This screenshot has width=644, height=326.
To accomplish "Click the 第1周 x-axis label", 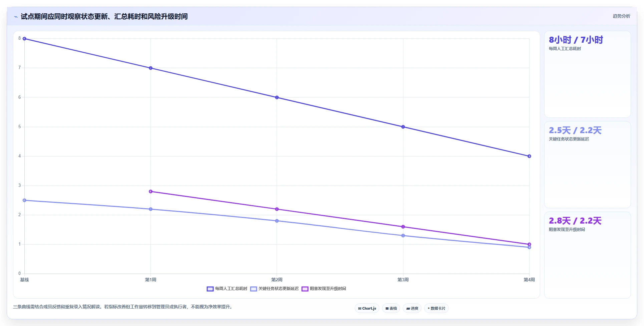I will (150, 280).
